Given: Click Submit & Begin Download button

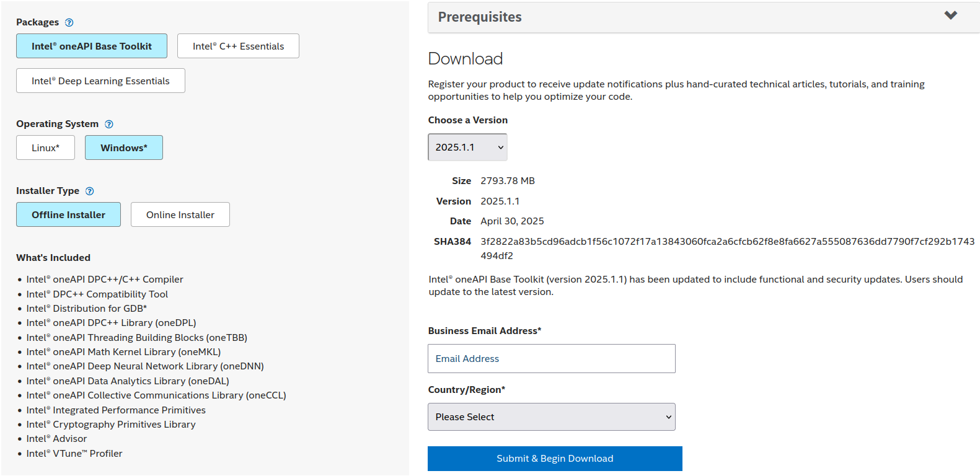Looking at the screenshot, I should click(x=555, y=459).
